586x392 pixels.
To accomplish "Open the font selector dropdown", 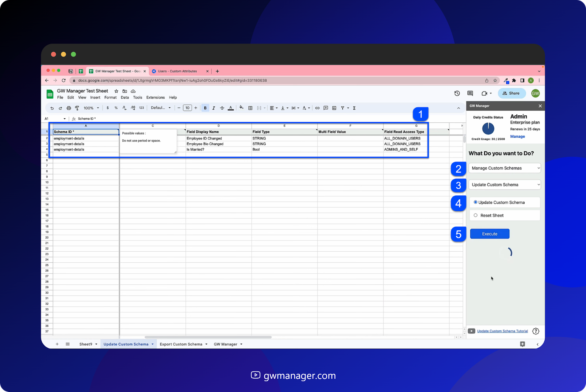I will (x=160, y=108).
